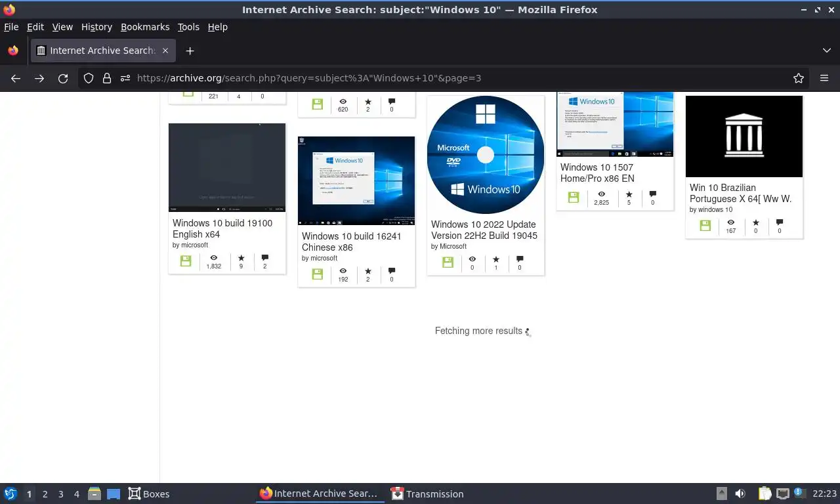Switch to workspace 3
Image resolution: width=840 pixels, height=504 pixels.
[x=60, y=494]
